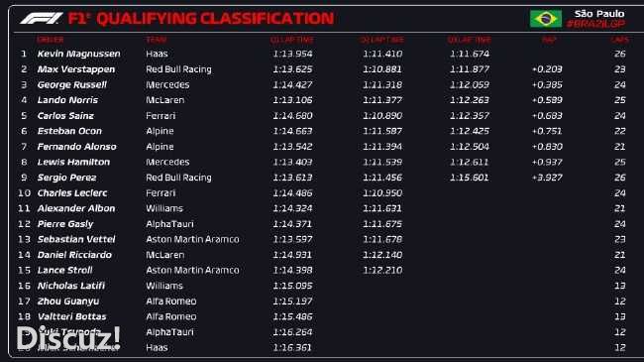Click the F1 logo in header

click(x=42, y=19)
